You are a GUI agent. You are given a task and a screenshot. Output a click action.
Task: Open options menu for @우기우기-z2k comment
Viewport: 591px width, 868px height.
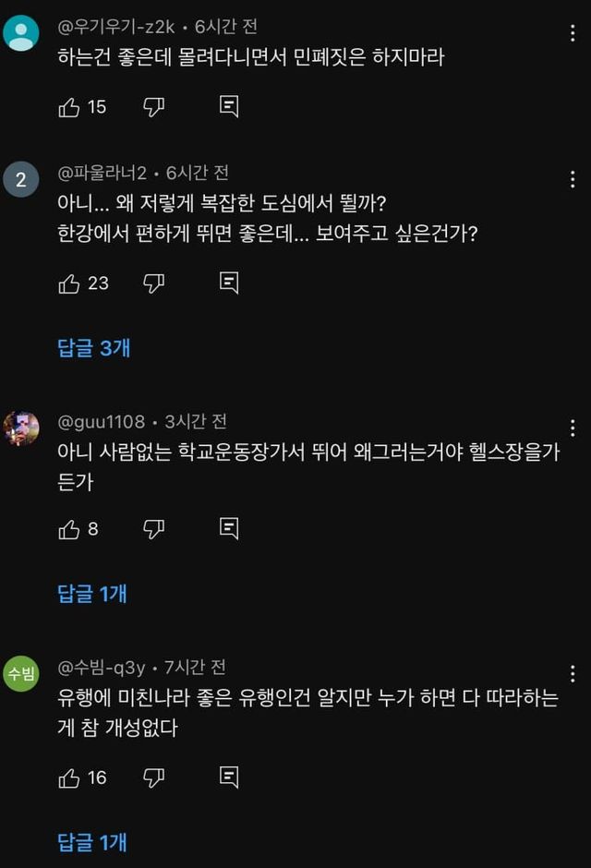click(x=573, y=35)
